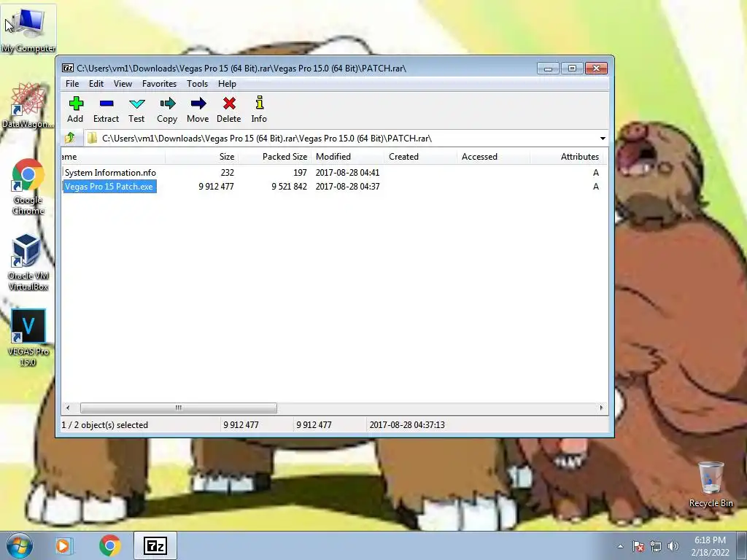747x560 pixels.
Task: Click 7-Zip taskbar button
Action: pos(155,545)
